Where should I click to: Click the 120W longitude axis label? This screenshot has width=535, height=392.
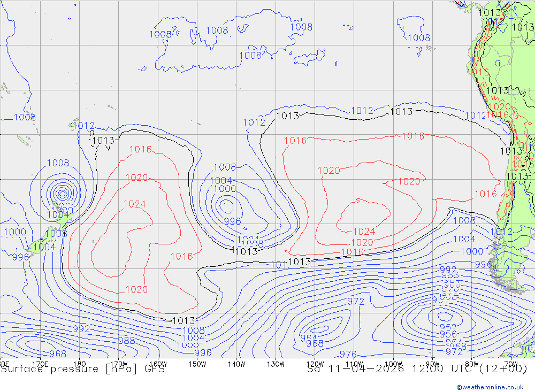pyautogui.click(x=315, y=364)
